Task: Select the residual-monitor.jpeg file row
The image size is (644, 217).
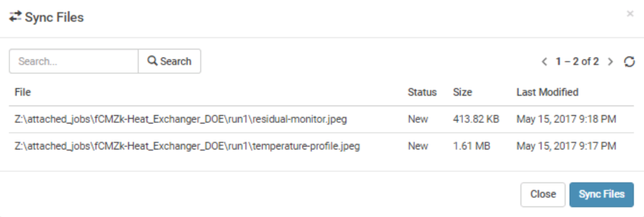Action: pyautogui.click(x=181, y=119)
